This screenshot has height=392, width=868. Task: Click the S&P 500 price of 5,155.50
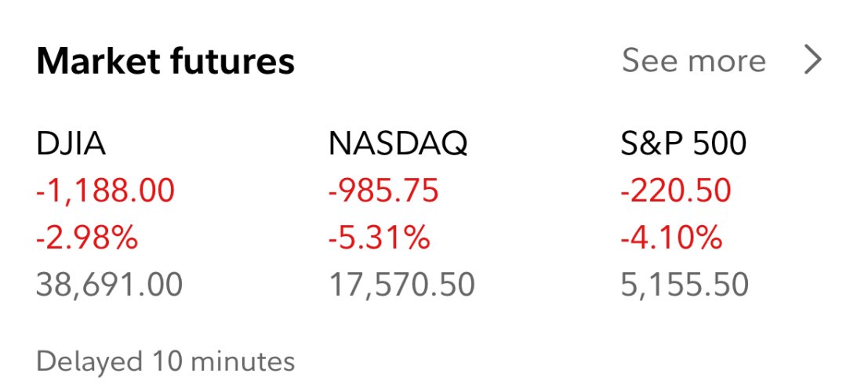685,285
